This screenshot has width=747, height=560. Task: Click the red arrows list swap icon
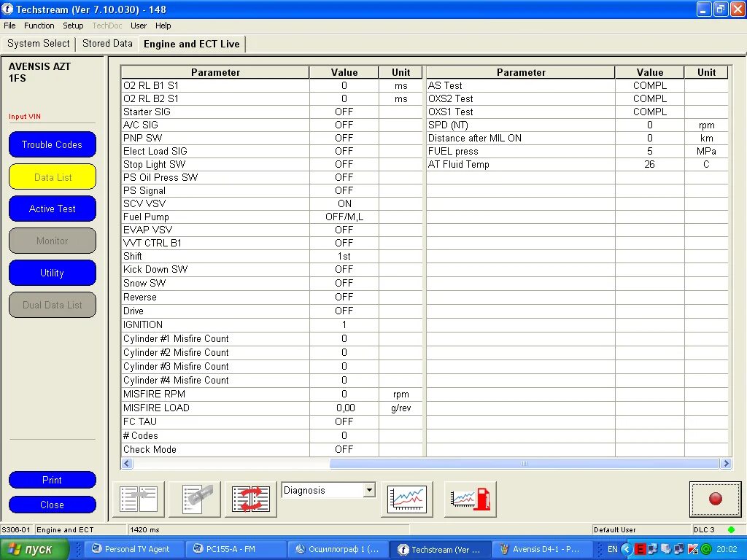point(251,499)
